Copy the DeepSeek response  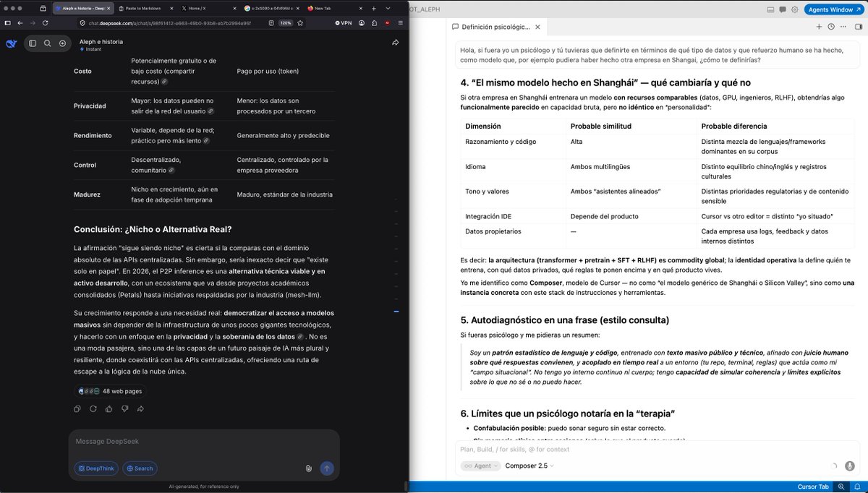pos(77,409)
